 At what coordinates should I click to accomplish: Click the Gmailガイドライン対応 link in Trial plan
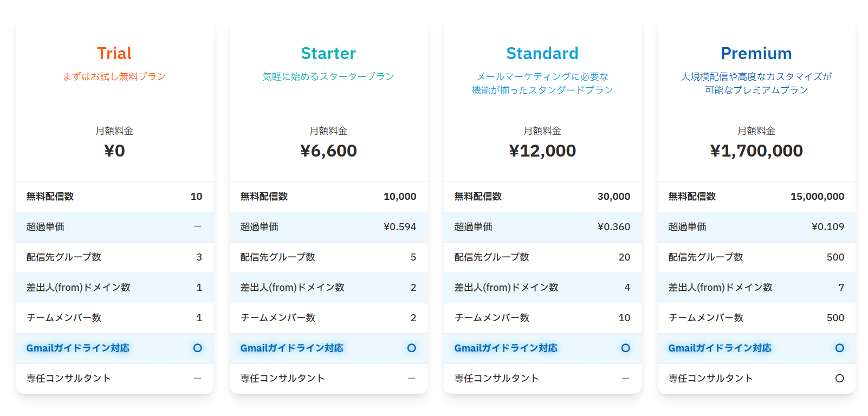(78, 348)
